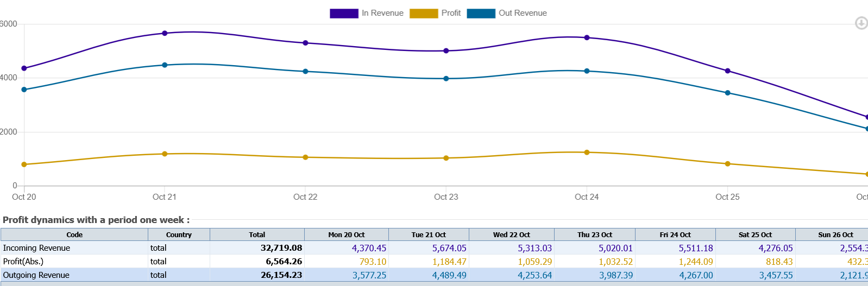Click Tuesday outgoing value 4,489.49
This screenshot has width=868, height=286.
coord(449,275)
